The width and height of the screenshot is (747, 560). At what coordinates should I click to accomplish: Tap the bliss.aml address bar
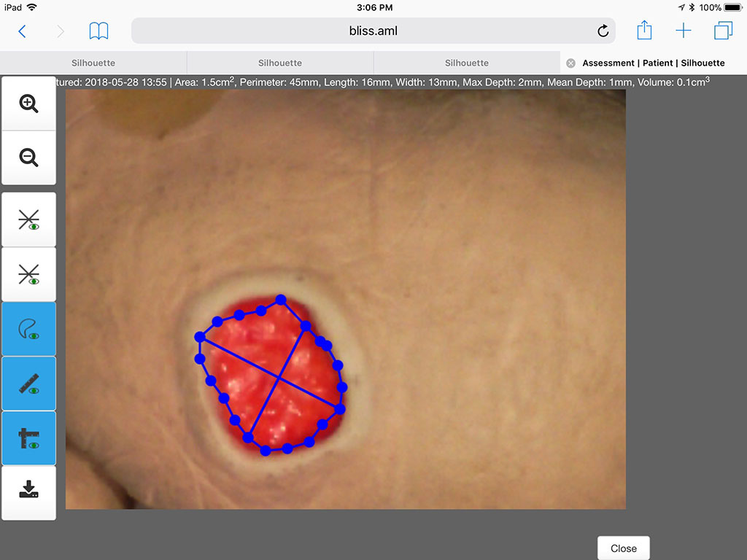[x=373, y=31]
